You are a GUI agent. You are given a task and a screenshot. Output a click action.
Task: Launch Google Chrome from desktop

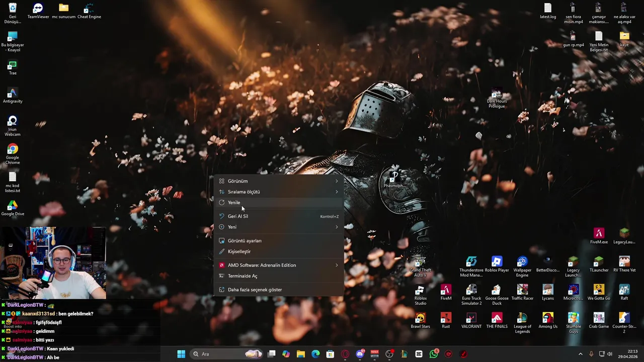tap(13, 154)
